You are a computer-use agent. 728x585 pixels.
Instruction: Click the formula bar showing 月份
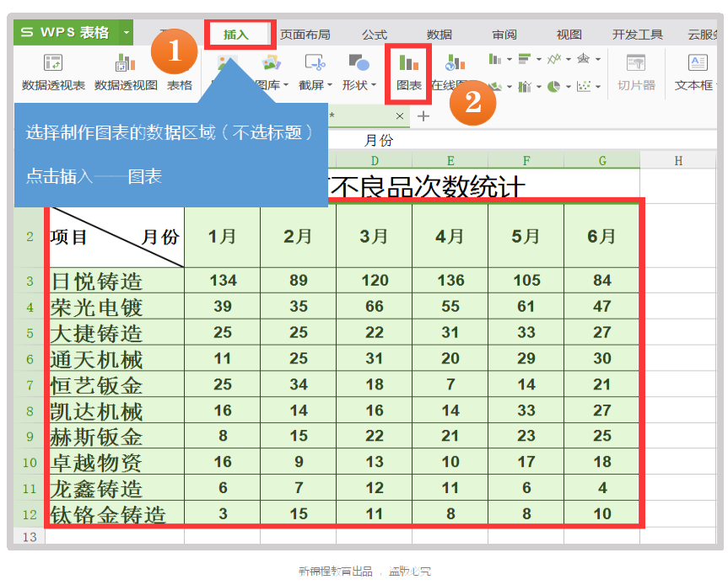(x=522, y=140)
